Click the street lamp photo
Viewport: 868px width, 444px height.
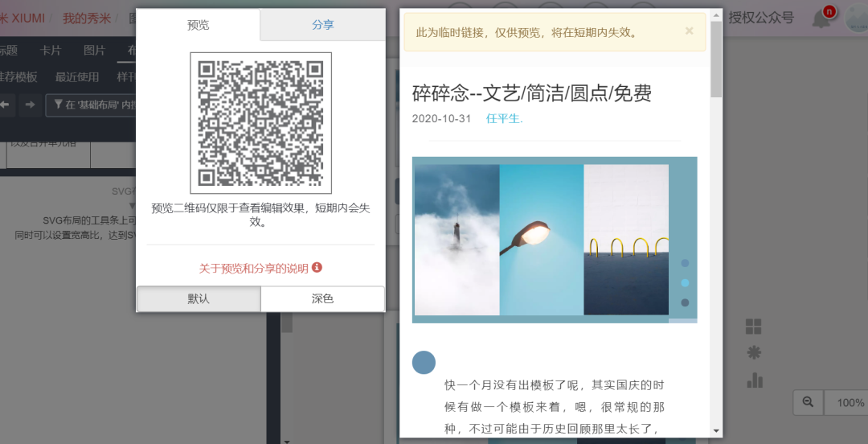pos(542,240)
